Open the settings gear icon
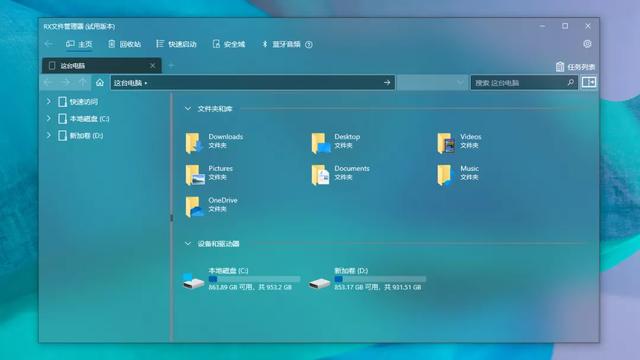 (x=587, y=44)
